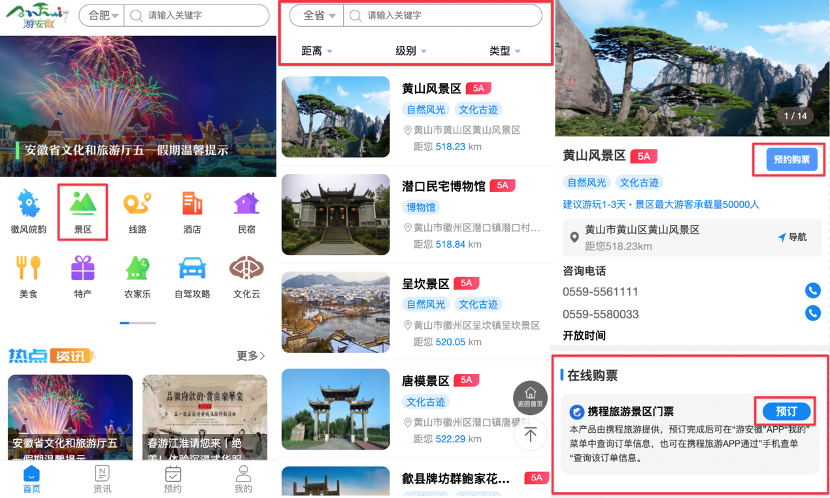Click the 呈坎景区 title
This screenshot has width=830, height=498.
(425, 284)
